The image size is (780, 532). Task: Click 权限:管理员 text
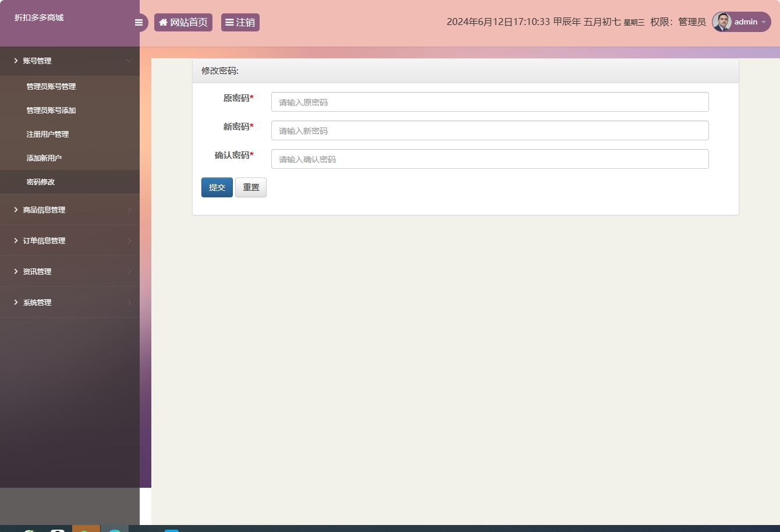678,22
